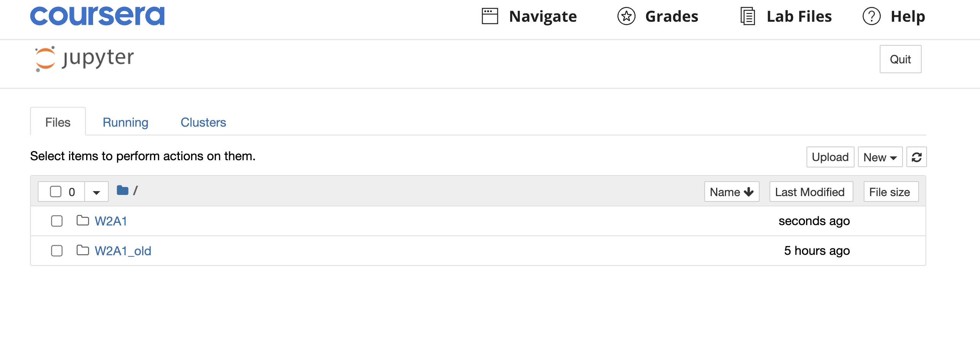Click the Lab Files document icon
980x338 pixels.
(747, 16)
